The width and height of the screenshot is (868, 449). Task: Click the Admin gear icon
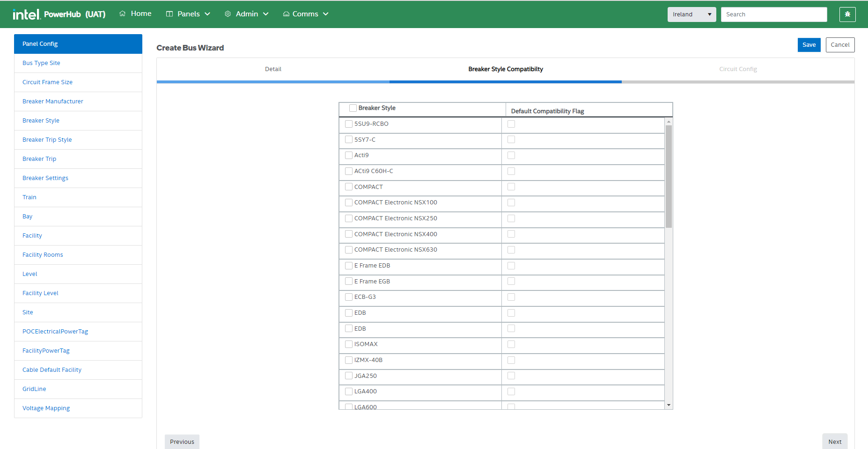pyautogui.click(x=228, y=14)
